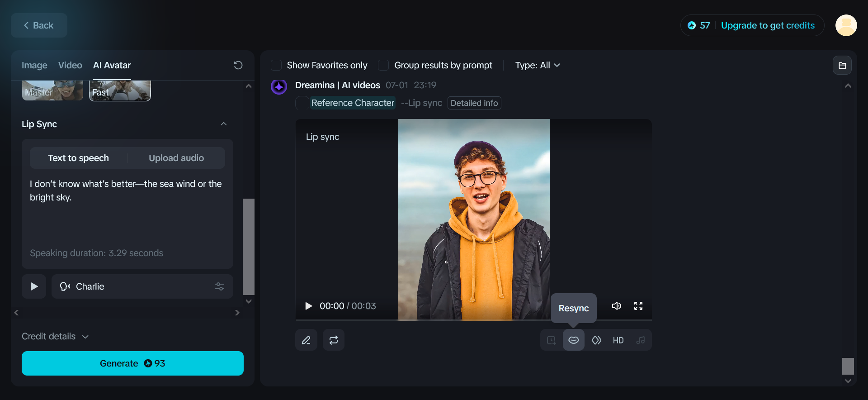Image resolution: width=868 pixels, height=400 pixels.
Task: Click the edit pencil icon below video
Action: click(306, 340)
